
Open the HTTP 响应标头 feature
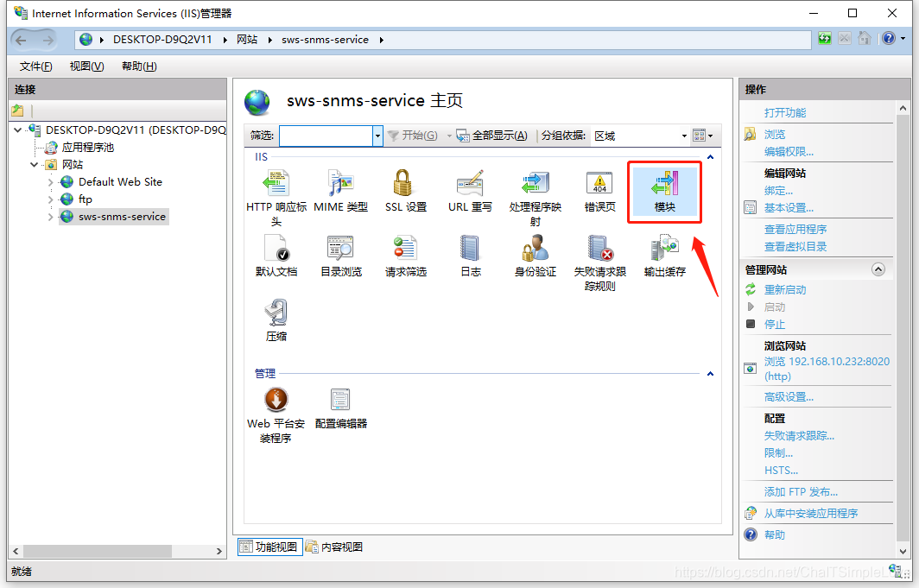(x=276, y=198)
